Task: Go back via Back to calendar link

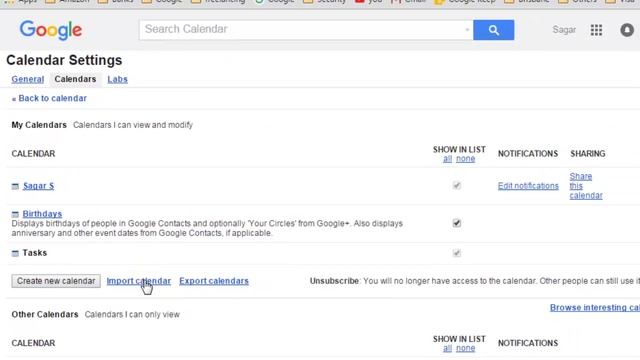Action: click(49, 98)
